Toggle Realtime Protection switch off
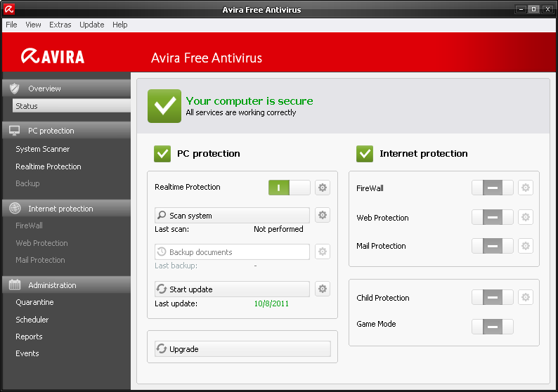 (x=290, y=188)
